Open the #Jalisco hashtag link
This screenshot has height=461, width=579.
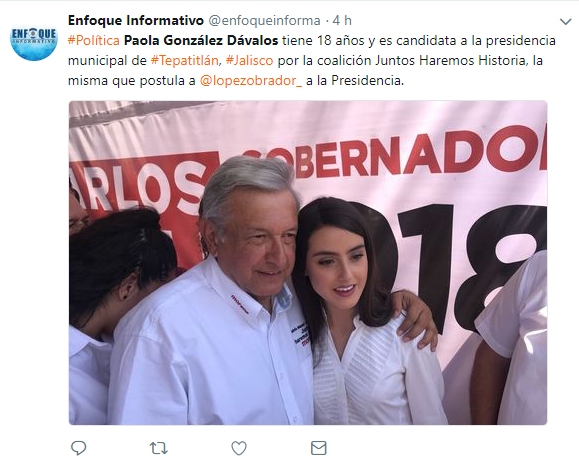pos(250,60)
